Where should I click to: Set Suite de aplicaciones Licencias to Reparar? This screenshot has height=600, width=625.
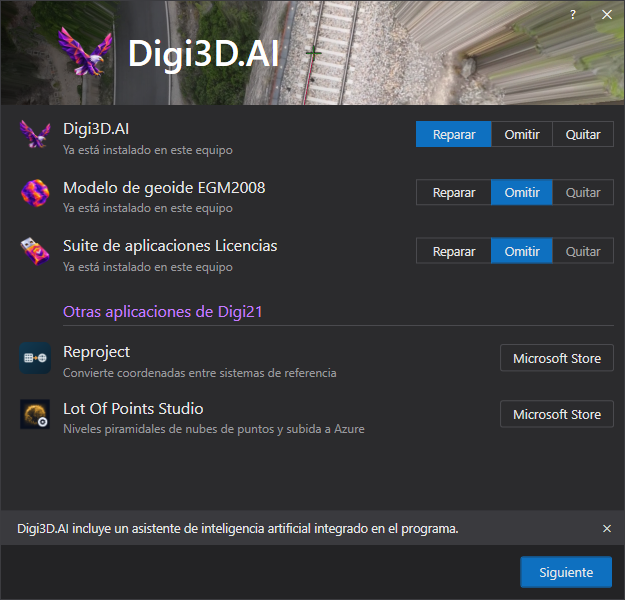coord(454,251)
